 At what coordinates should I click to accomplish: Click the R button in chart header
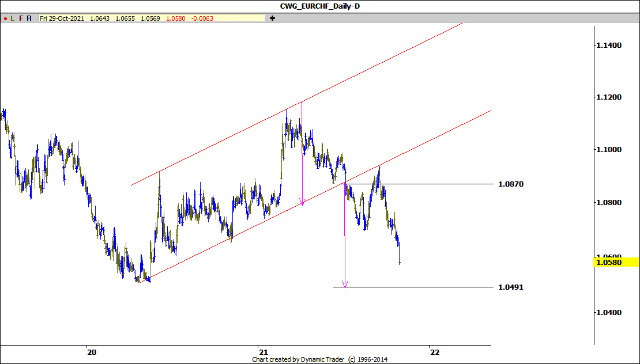click(29, 18)
